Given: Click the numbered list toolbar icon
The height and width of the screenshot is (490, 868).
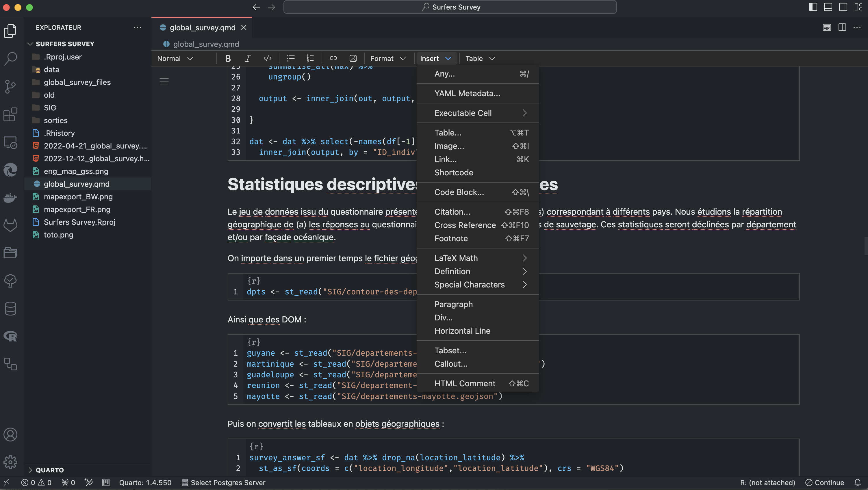Looking at the screenshot, I should [x=310, y=59].
